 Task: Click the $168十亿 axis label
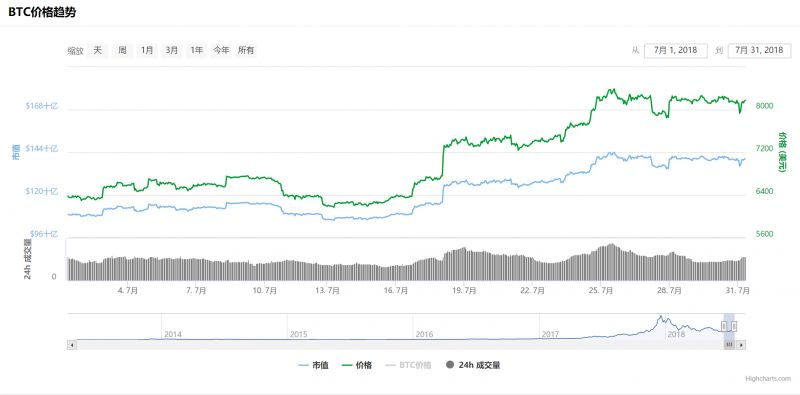pyautogui.click(x=42, y=106)
